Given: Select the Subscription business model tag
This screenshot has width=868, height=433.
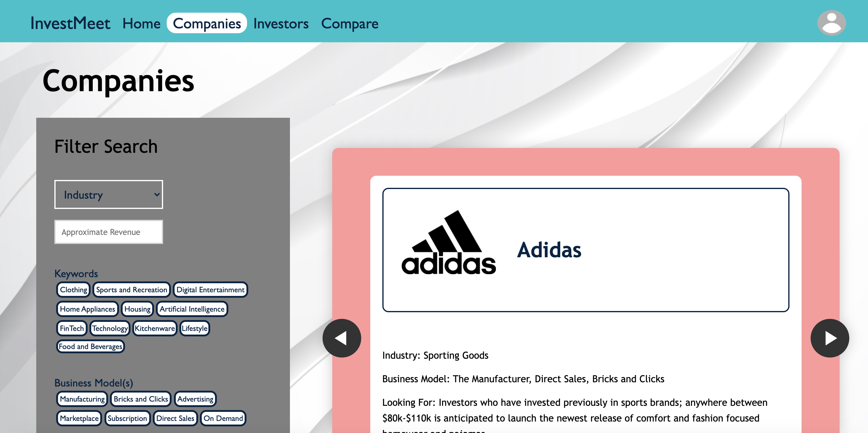Looking at the screenshot, I should point(127,418).
